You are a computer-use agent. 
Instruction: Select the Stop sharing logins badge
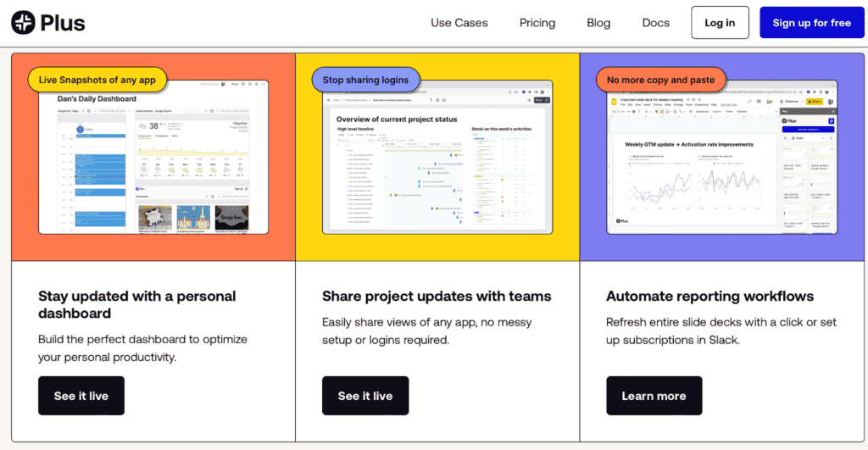365,80
